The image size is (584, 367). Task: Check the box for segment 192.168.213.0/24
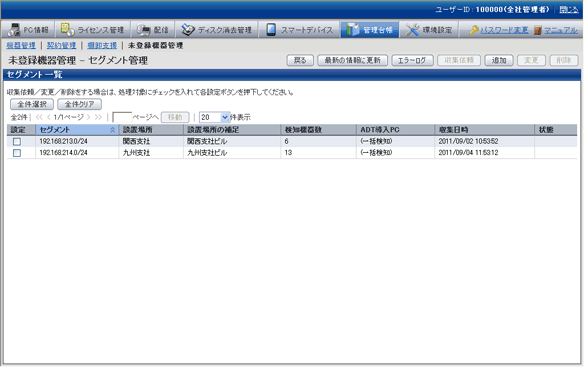click(x=17, y=142)
